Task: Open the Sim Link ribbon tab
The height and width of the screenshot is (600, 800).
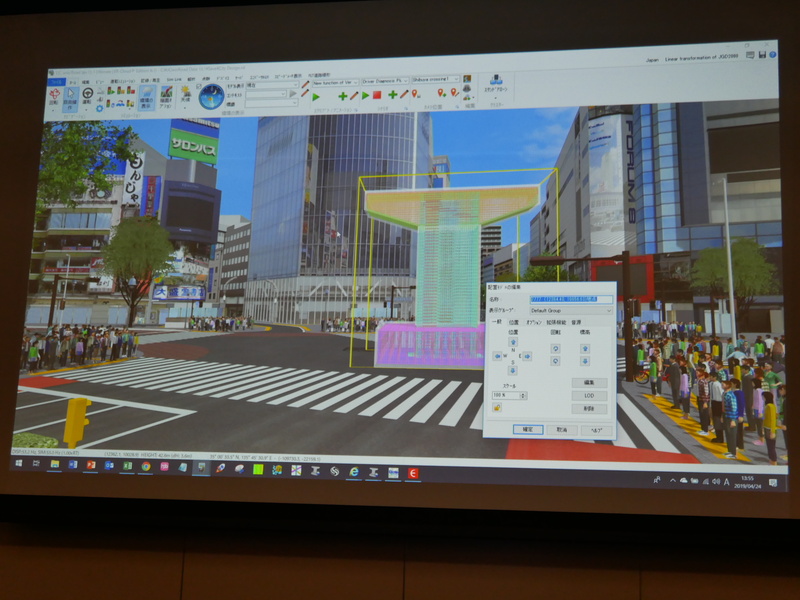Action: click(174, 80)
